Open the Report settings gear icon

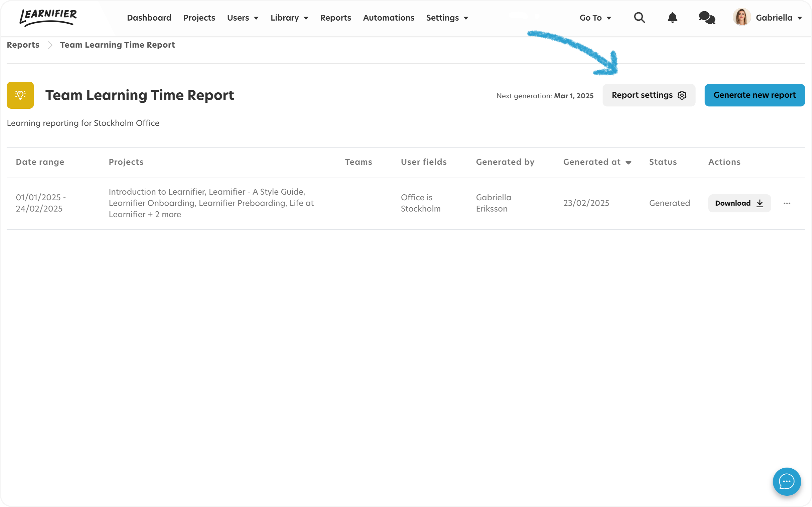pos(682,95)
